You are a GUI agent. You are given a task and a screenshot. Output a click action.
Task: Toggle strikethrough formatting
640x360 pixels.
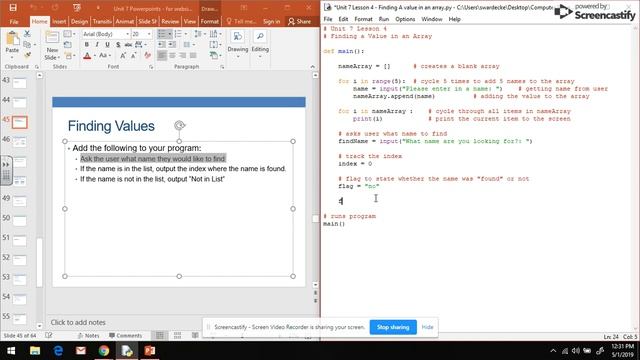tap(128, 44)
